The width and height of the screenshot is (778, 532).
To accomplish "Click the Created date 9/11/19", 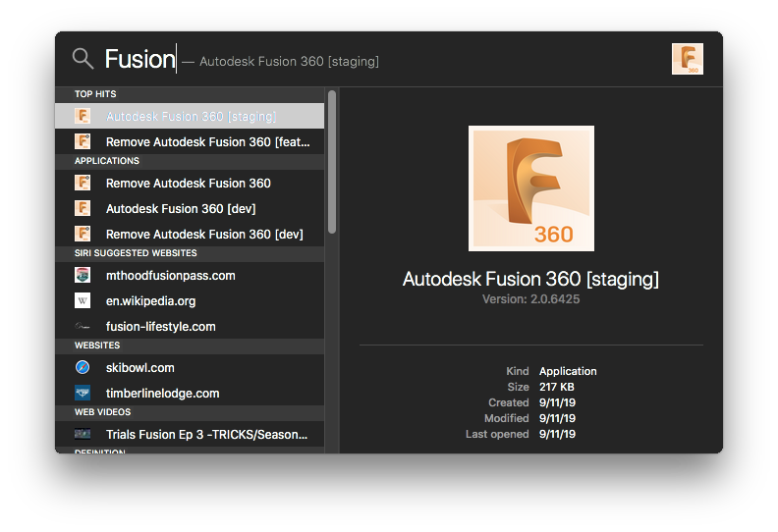I will (x=557, y=402).
